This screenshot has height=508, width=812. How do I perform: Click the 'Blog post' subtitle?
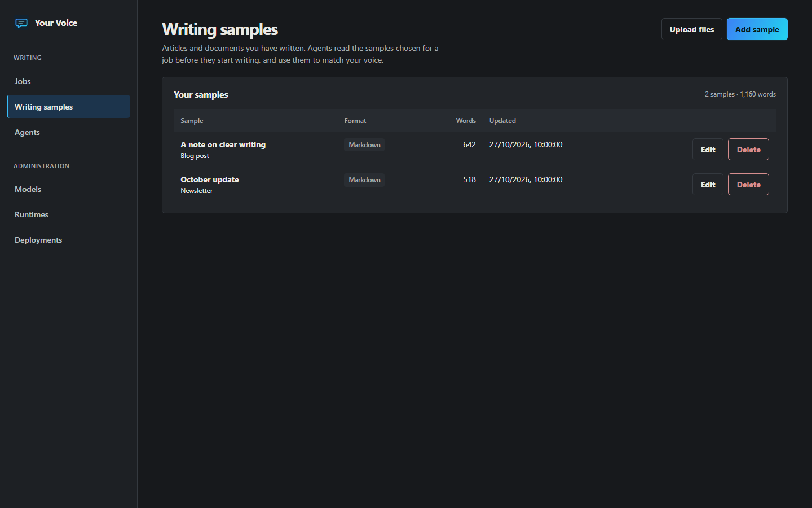(195, 156)
